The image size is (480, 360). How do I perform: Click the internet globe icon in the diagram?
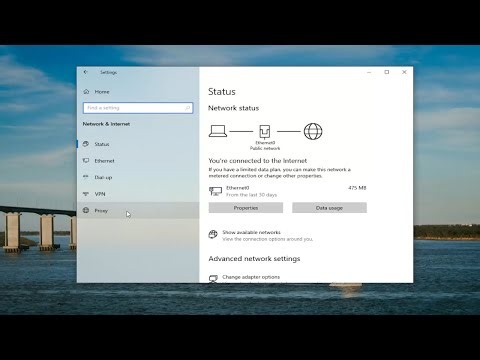tap(313, 131)
